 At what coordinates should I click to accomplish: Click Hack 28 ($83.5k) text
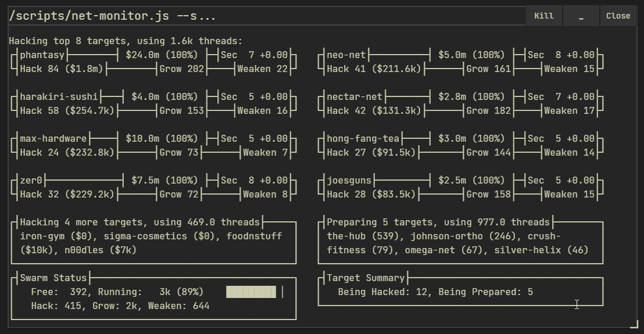pyautogui.click(x=371, y=195)
